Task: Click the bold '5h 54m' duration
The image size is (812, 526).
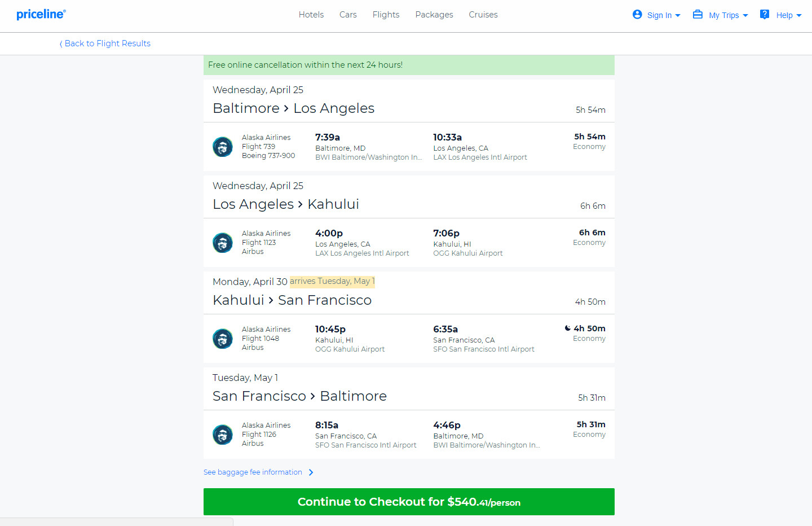Action: coord(590,137)
